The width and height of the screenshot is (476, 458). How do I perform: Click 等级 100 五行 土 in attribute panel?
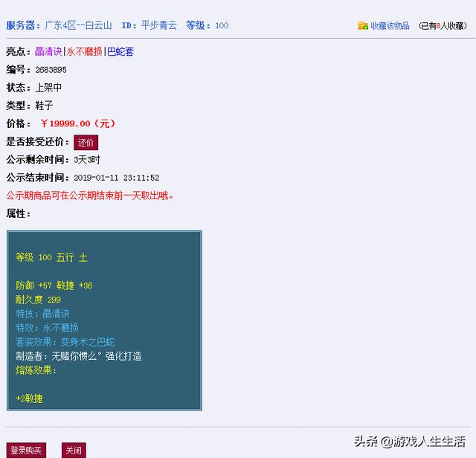click(x=51, y=257)
